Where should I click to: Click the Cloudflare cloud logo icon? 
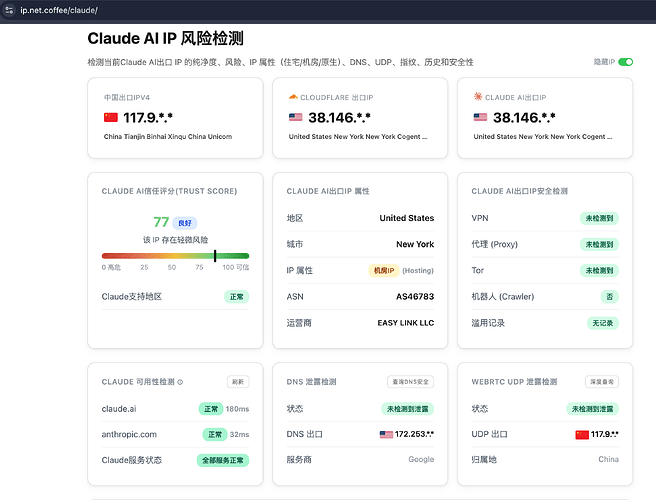[293, 97]
